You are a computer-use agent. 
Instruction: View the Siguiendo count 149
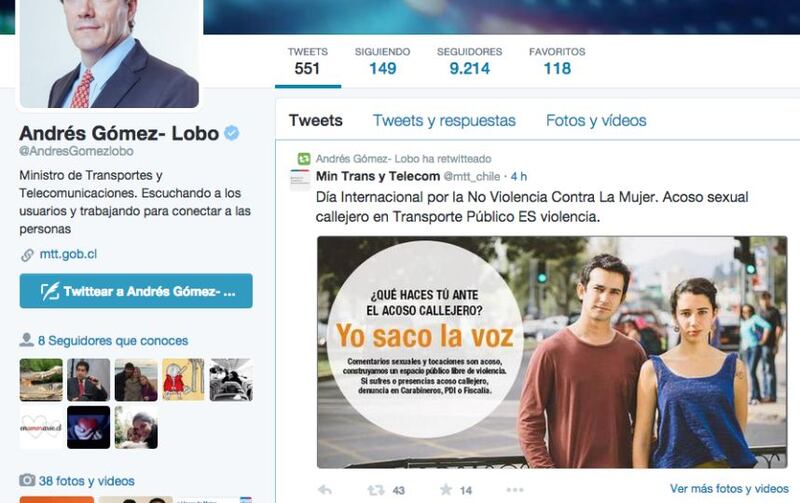pyautogui.click(x=383, y=62)
